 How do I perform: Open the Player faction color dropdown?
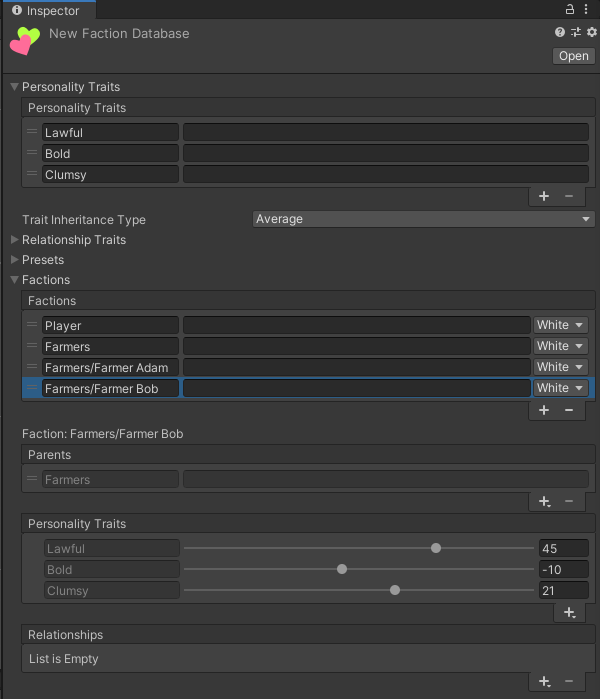[x=560, y=325]
